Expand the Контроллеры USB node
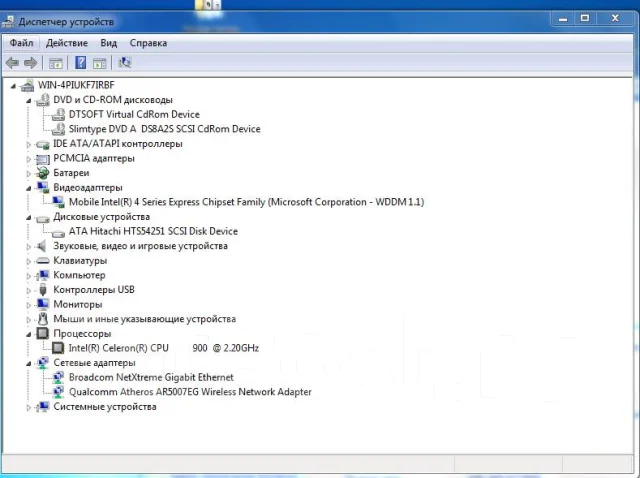 tap(29, 291)
